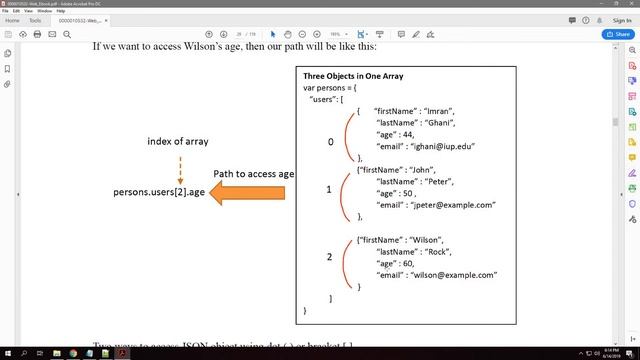The image size is (640, 360).
Task: Open the yellow Send for review tool icon
Action: [632, 142]
